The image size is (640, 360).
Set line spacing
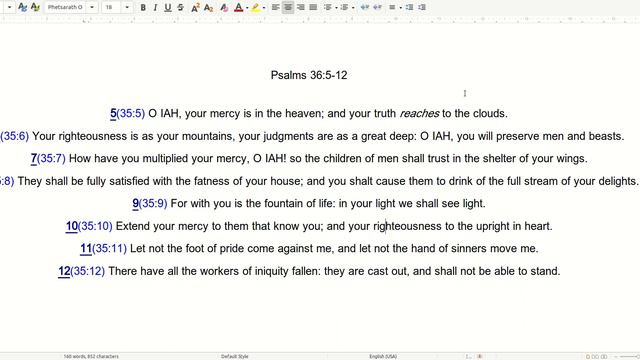[x=392, y=7]
